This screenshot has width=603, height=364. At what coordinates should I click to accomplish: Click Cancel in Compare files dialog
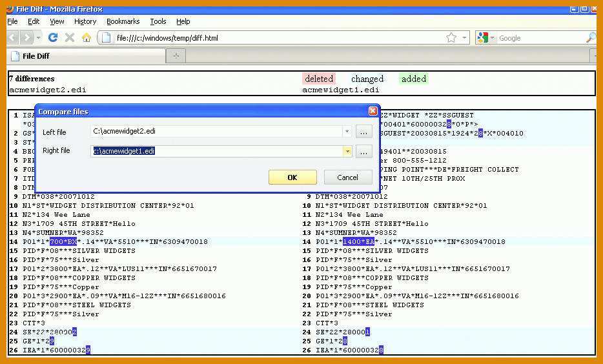coord(347,177)
